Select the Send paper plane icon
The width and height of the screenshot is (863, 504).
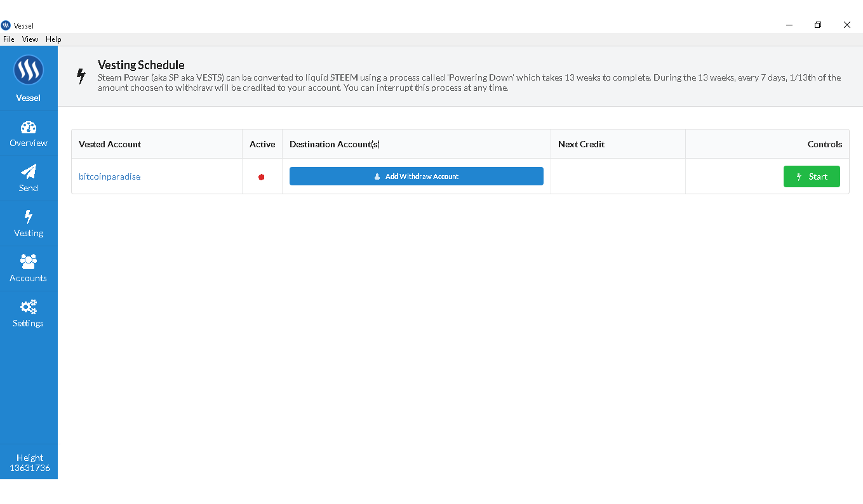pos(29,172)
